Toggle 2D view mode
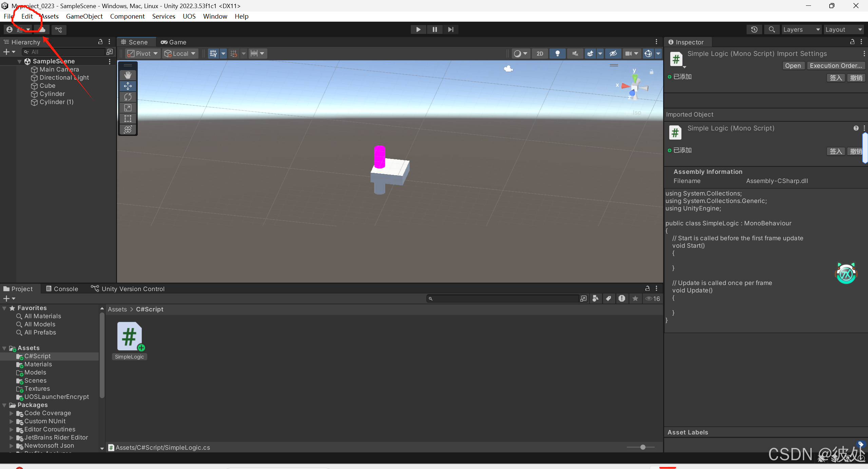This screenshot has width=868, height=469. tap(540, 54)
